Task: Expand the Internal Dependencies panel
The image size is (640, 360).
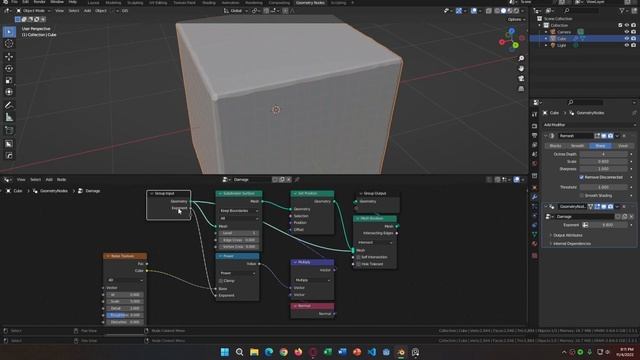Action: click(x=571, y=244)
